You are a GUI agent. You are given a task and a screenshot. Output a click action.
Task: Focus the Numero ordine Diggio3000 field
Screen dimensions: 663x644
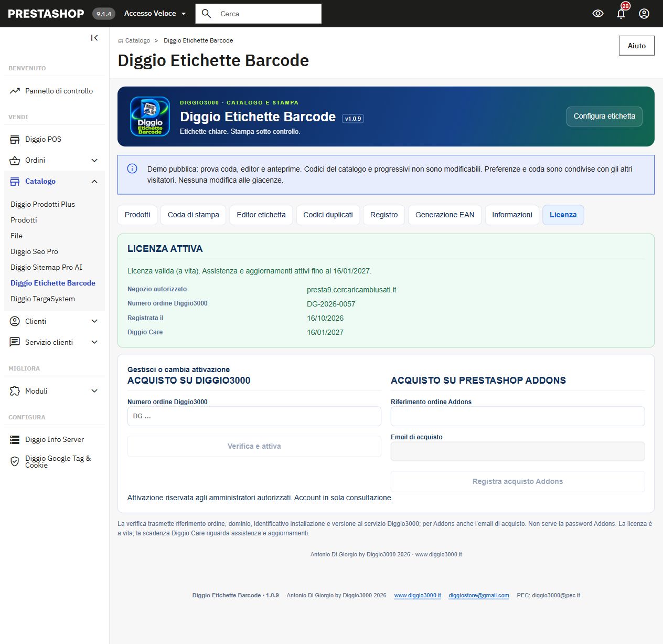(254, 416)
